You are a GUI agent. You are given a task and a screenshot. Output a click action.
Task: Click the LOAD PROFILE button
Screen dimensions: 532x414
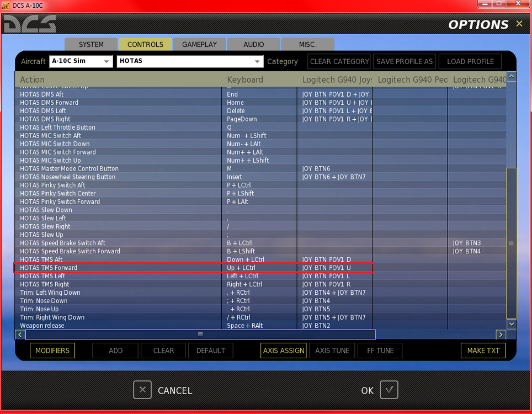(470, 61)
